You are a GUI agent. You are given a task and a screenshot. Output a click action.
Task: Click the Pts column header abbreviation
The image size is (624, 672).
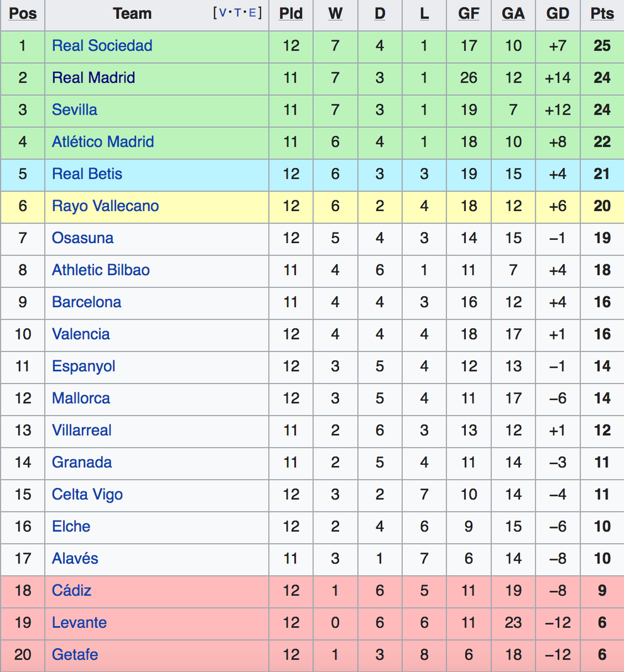coord(602,14)
